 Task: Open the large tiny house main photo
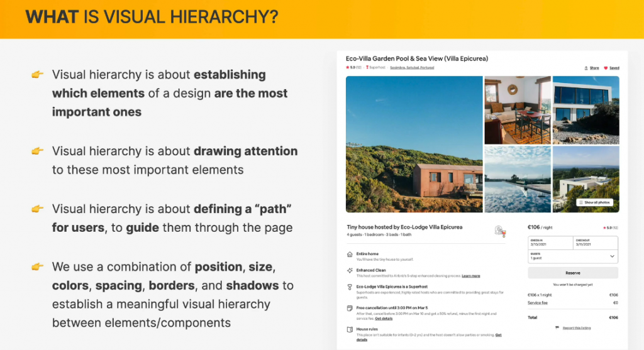414,145
